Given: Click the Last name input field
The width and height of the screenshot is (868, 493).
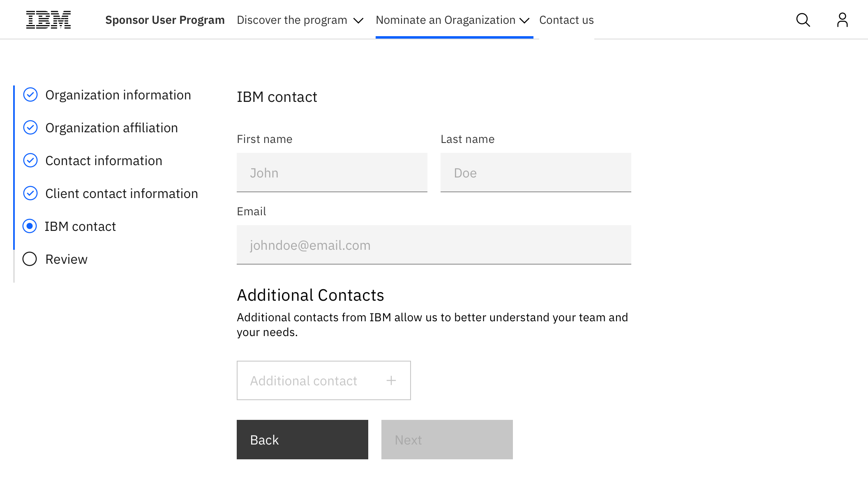Looking at the screenshot, I should [x=536, y=173].
